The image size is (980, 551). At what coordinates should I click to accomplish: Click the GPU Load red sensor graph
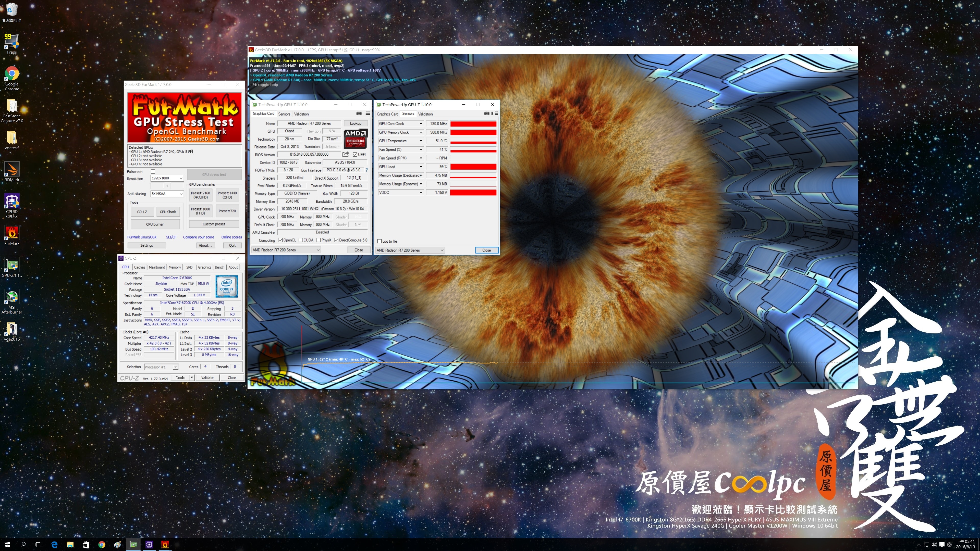tap(473, 167)
